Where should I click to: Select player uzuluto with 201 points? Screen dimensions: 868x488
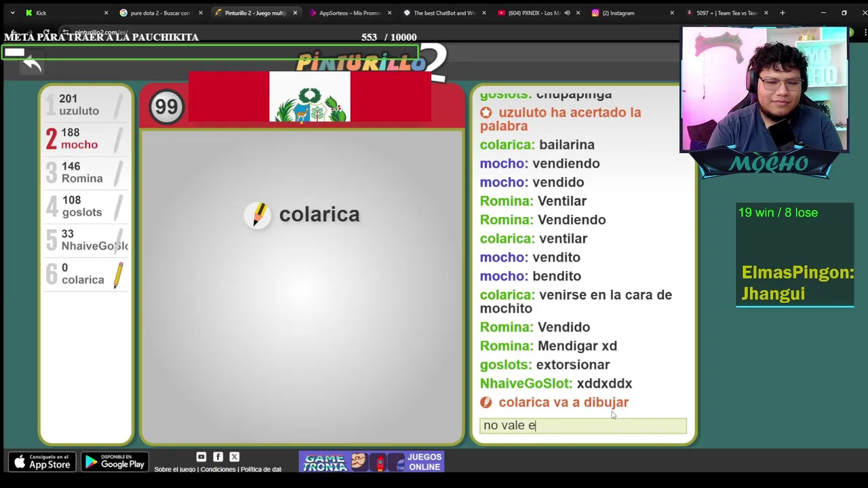[x=86, y=105]
